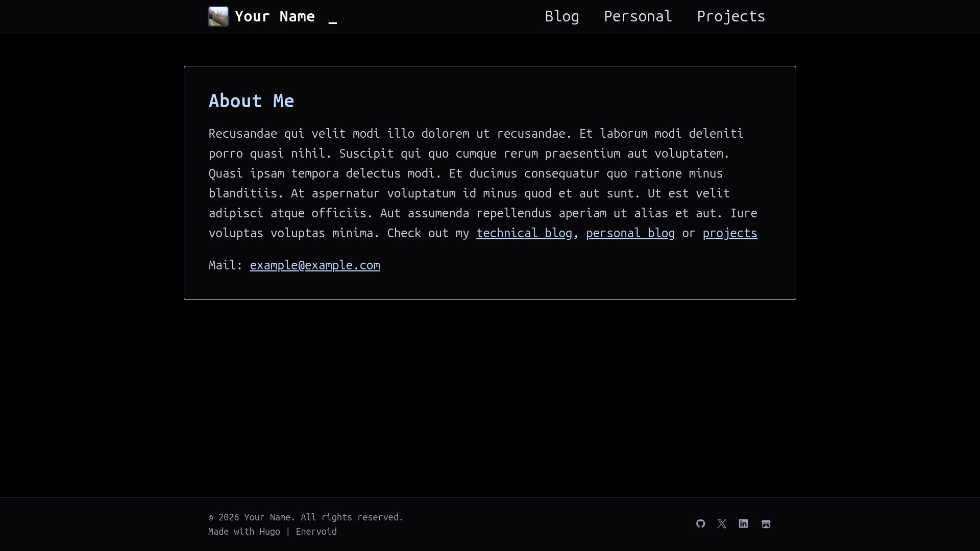Open the Blog menu item
The height and width of the screenshot is (551, 980).
(562, 16)
